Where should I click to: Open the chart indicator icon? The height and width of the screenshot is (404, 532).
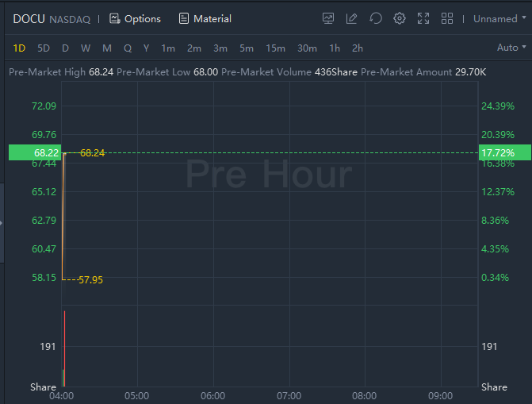pos(328,18)
